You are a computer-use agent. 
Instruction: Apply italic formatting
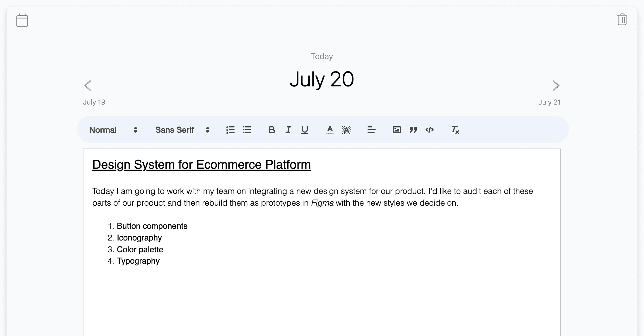[288, 130]
